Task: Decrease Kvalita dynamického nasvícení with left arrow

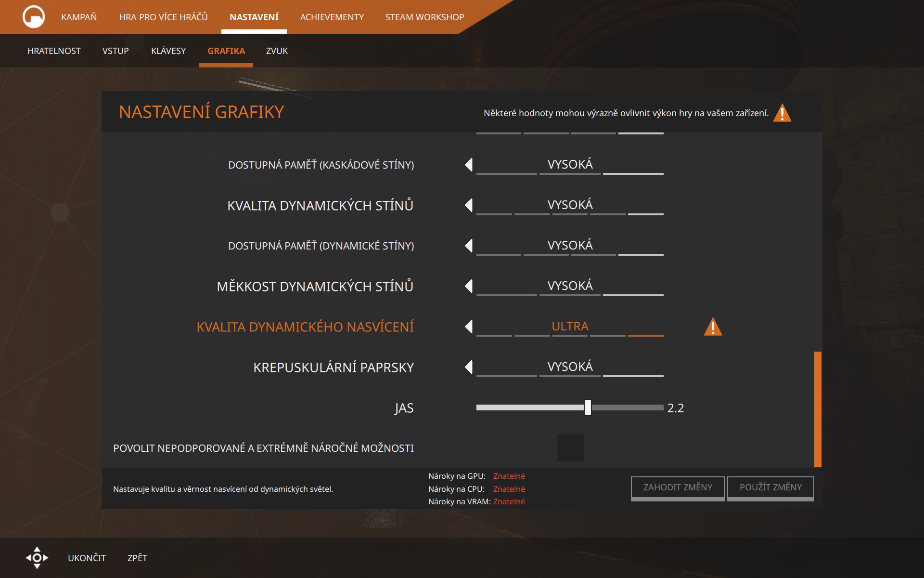Action: click(469, 327)
